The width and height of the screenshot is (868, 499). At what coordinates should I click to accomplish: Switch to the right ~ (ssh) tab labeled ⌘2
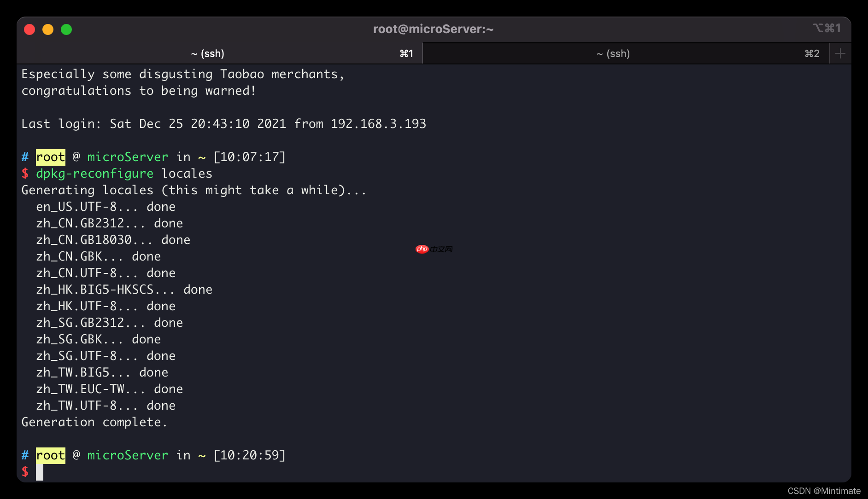pyautogui.click(x=613, y=53)
